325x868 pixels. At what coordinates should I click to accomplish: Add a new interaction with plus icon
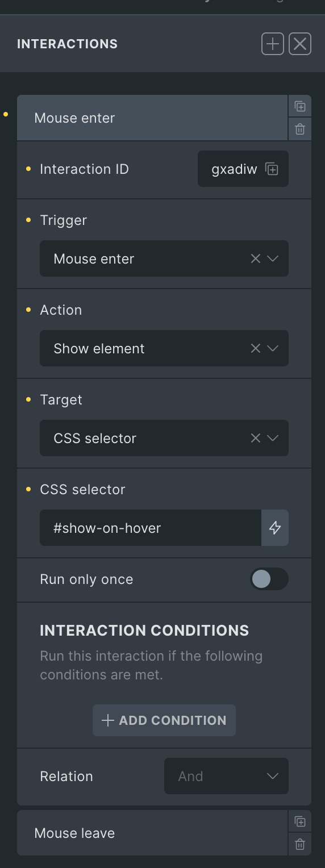coord(273,44)
